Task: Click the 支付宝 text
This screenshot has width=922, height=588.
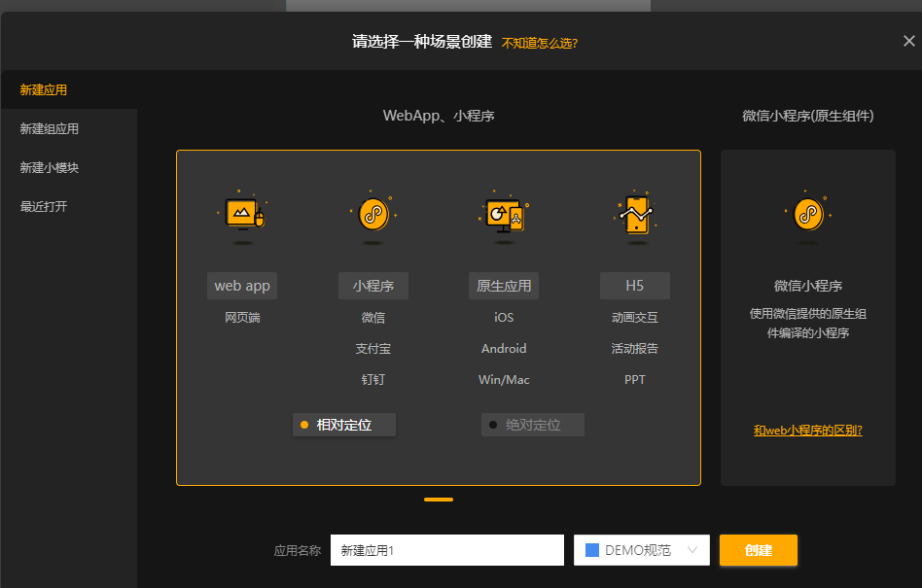Action: (373, 349)
